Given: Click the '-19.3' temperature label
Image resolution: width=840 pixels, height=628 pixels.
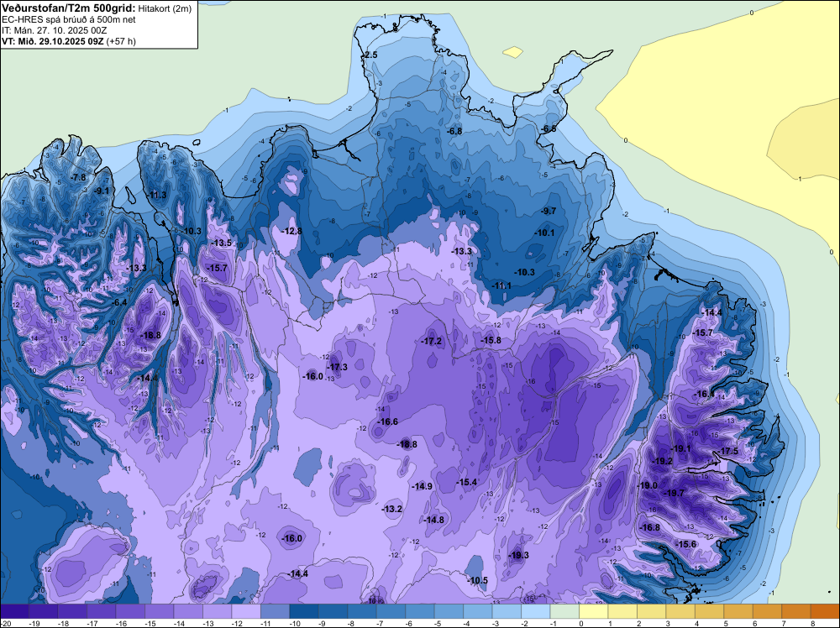Looking at the screenshot, I should [x=518, y=555].
